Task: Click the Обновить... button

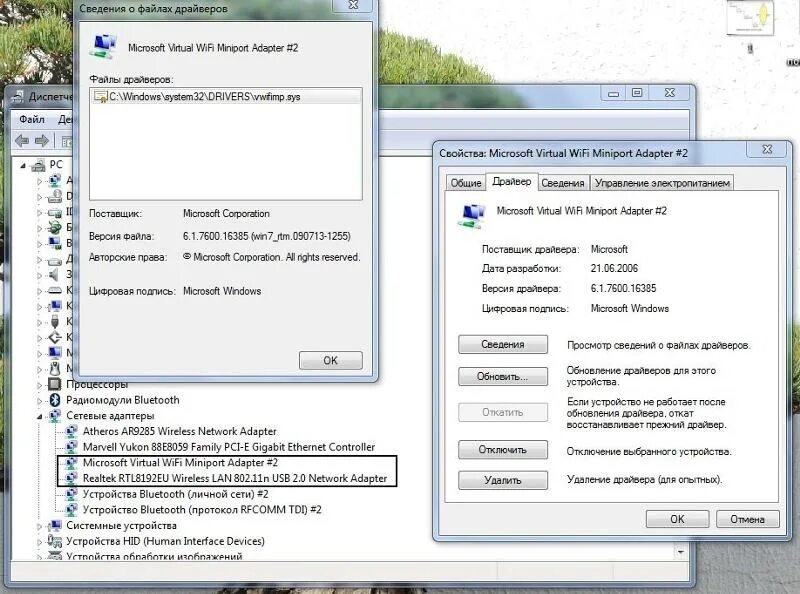Action: (x=503, y=377)
